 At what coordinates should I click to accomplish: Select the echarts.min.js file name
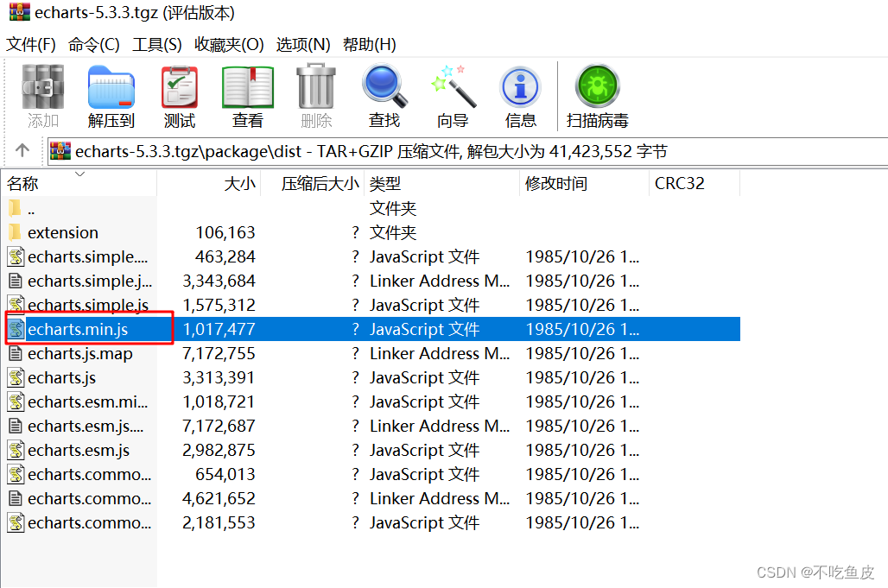coord(78,329)
